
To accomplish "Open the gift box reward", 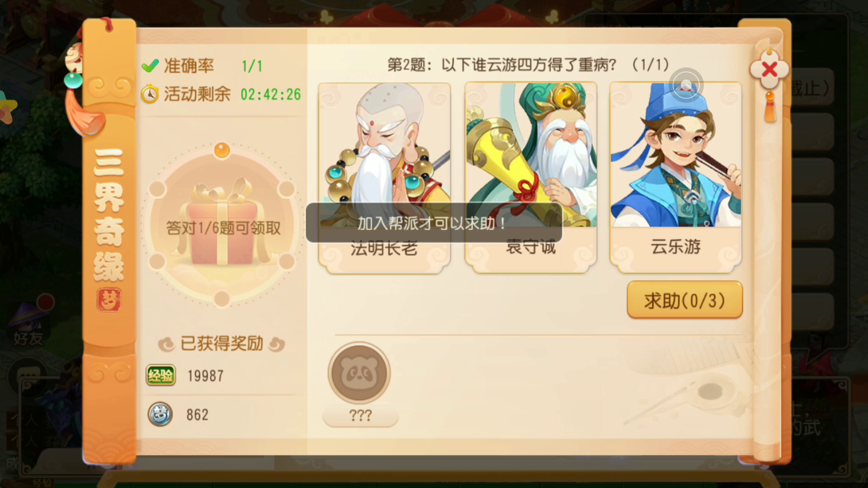I will [222, 227].
